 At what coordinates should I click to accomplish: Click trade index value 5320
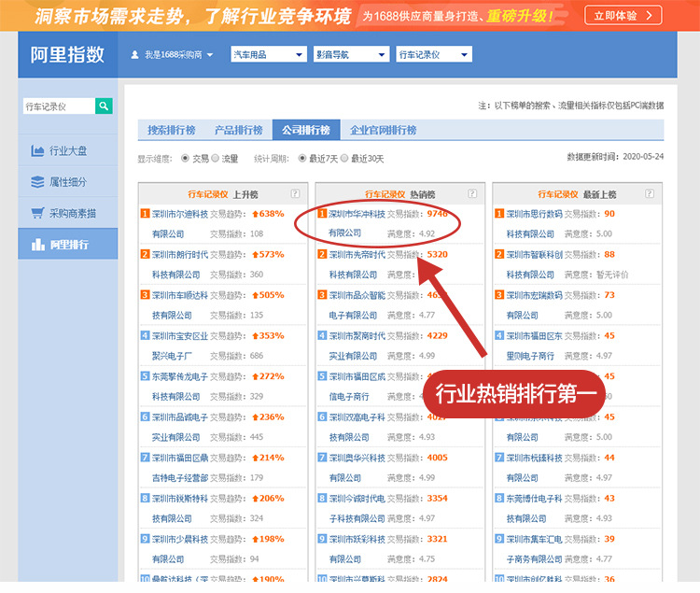[437, 255]
